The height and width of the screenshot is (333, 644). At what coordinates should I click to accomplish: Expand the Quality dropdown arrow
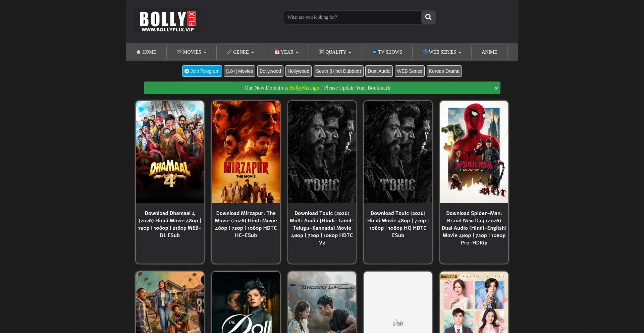350,52
